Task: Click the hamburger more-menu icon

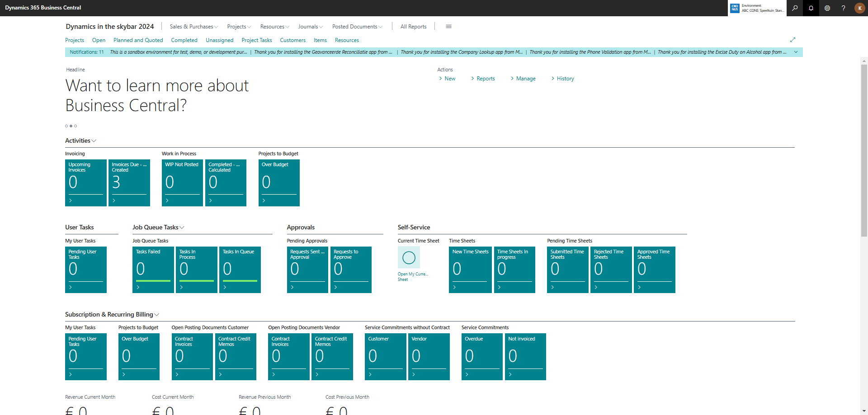Action: coord(448,27)
